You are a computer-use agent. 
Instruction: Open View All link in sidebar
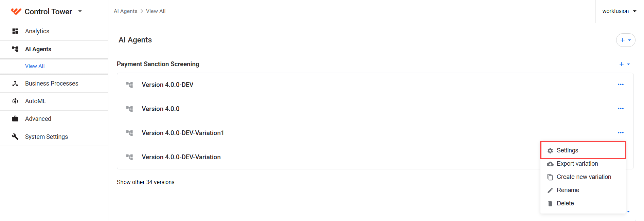[35, 66]
